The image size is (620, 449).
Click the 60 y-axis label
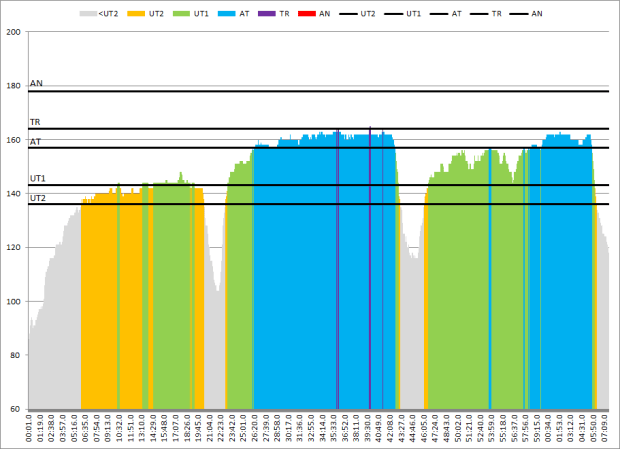[15, 410]
